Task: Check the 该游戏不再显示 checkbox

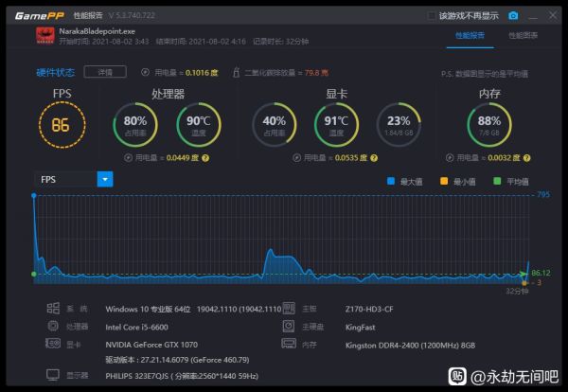Action: pos(431,16)
